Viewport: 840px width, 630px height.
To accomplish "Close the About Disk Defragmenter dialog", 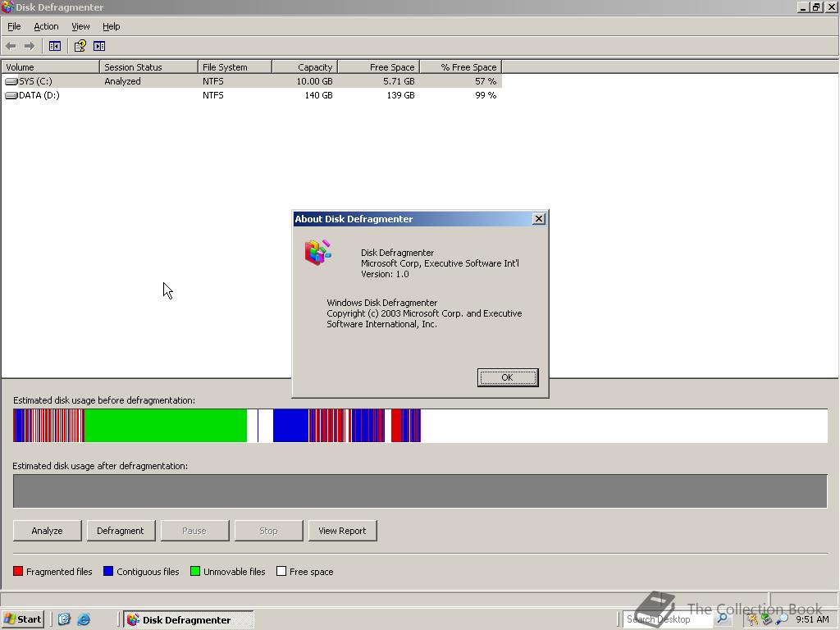I will [x=538, y=218].
